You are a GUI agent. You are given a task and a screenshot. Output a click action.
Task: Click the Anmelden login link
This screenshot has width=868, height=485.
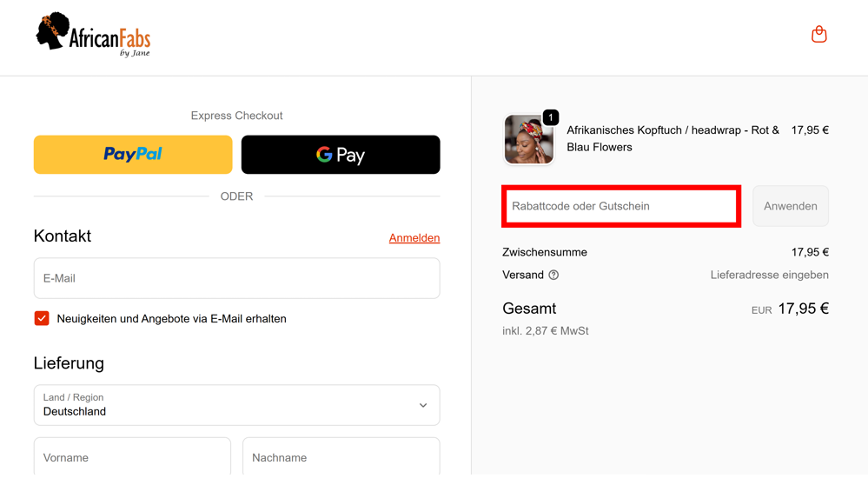tap(414, 238)
